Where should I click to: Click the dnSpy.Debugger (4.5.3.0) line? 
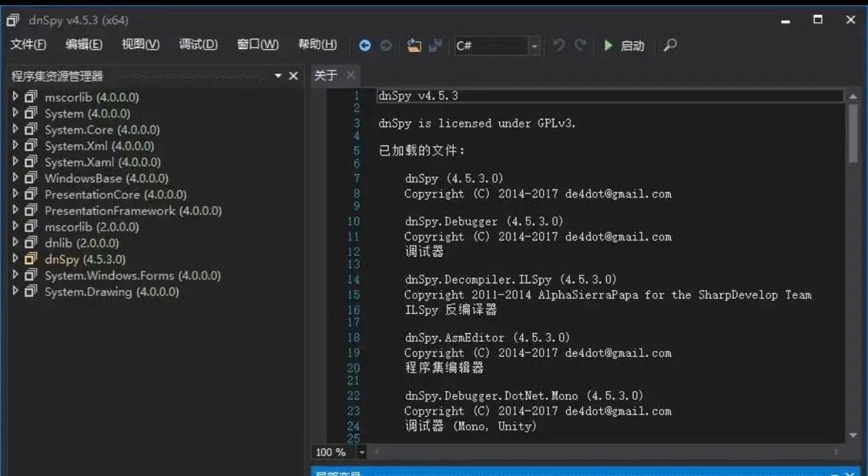[483, 222]
